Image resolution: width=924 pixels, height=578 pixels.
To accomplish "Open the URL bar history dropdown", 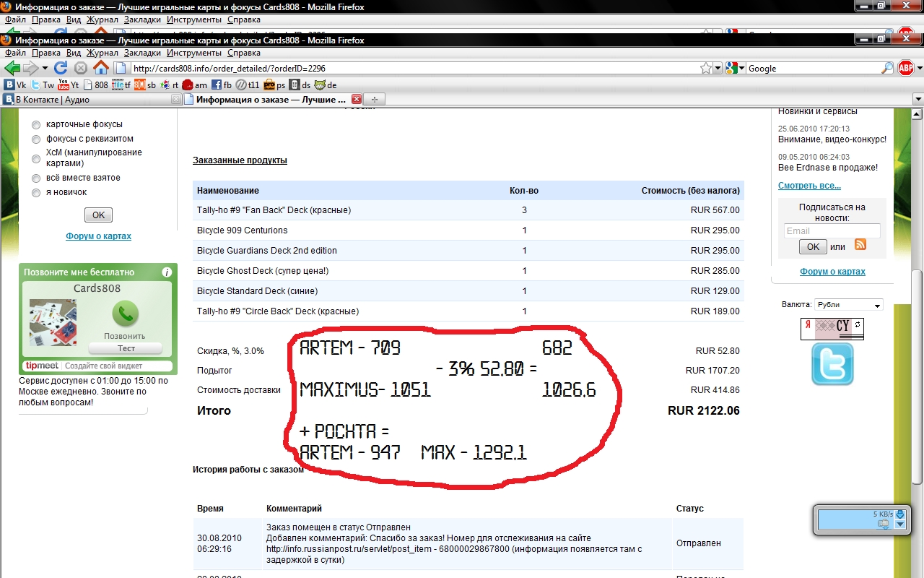I will (718, 68).
